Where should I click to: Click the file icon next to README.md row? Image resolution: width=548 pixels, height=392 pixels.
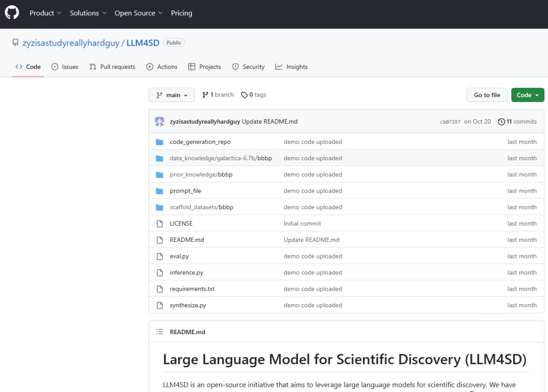(x=160, y=240)
